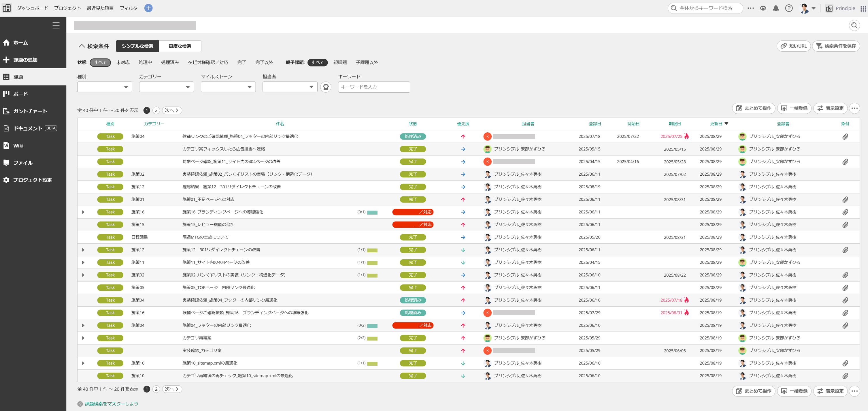The width and height of the screenshot is (868, 411).
Task: Click the notification bell icon
Action: point(776,8)
